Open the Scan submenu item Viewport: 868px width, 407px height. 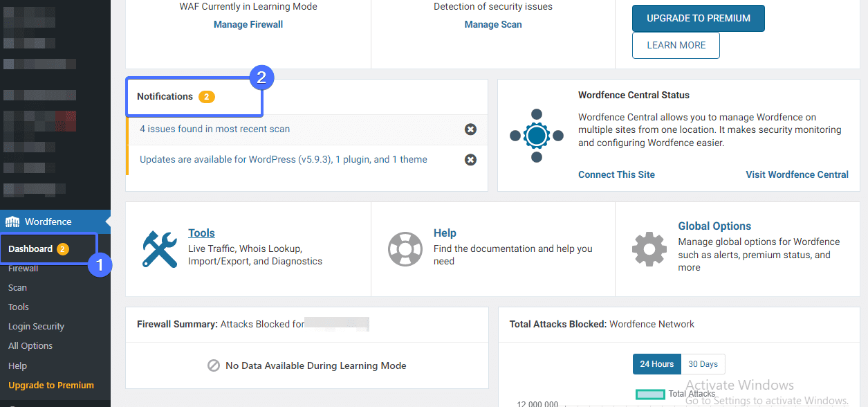tap(18, 287)
